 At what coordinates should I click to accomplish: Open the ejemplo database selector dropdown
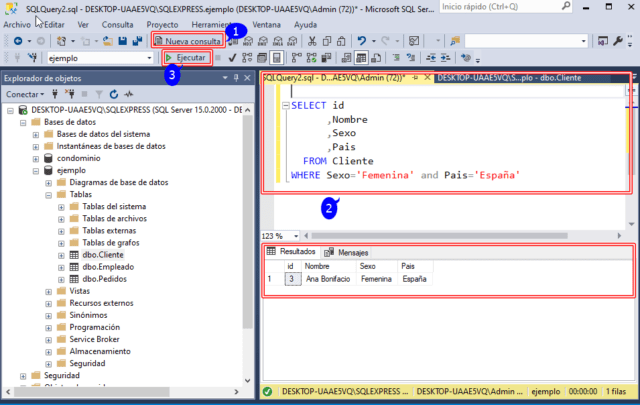151,58
